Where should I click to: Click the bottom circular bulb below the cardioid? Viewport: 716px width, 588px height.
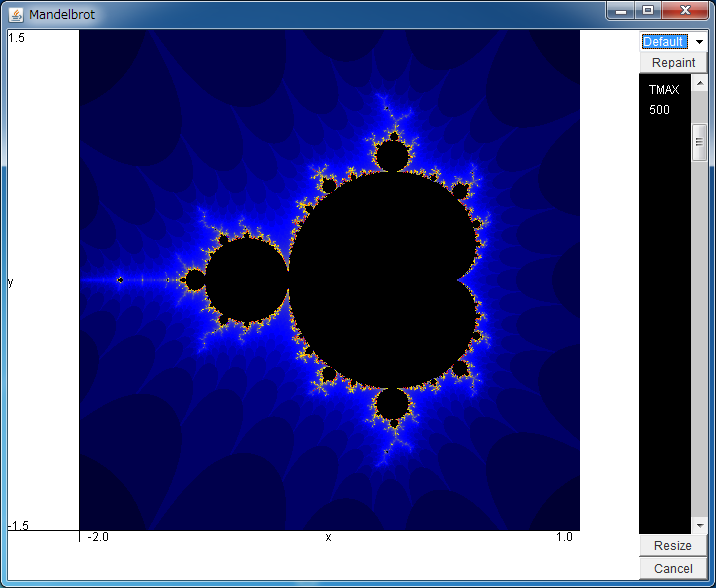tap(393, 404)
